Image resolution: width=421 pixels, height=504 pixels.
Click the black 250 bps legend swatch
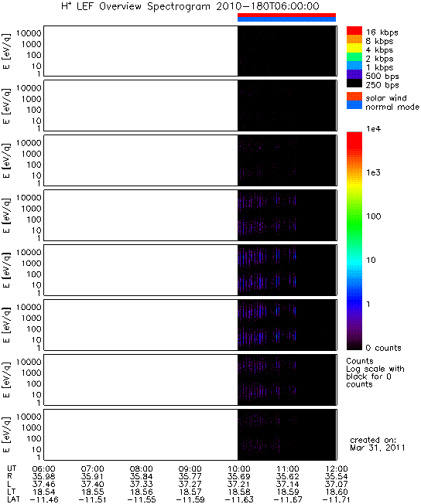coord(354,83)
